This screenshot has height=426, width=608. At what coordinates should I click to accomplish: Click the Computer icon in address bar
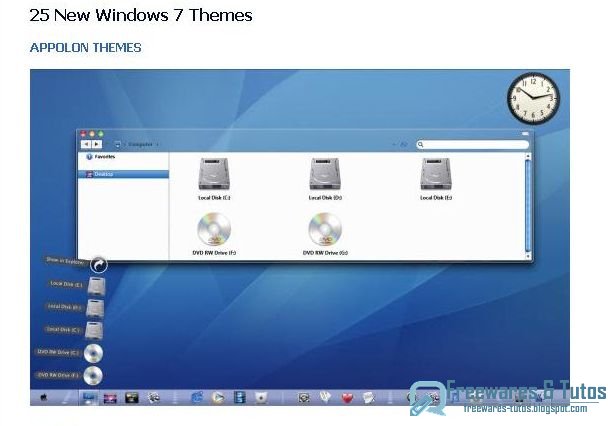pos(117,145)
